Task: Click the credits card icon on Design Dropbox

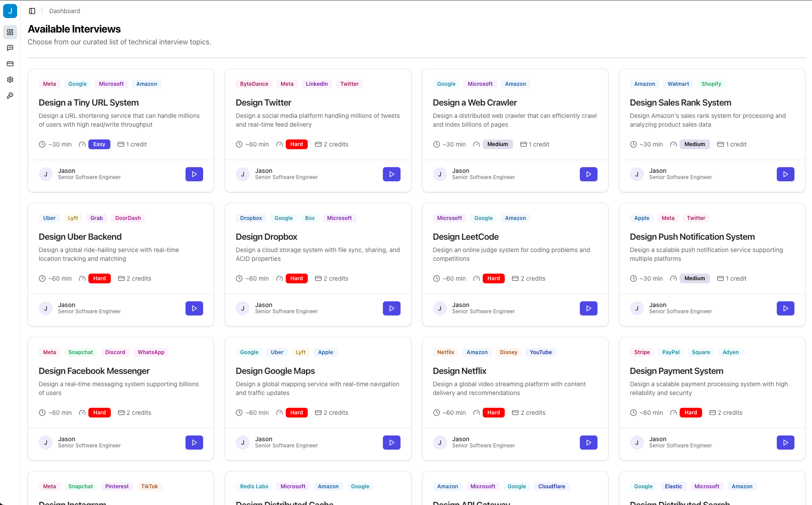Action: click(x=318, y=278)
